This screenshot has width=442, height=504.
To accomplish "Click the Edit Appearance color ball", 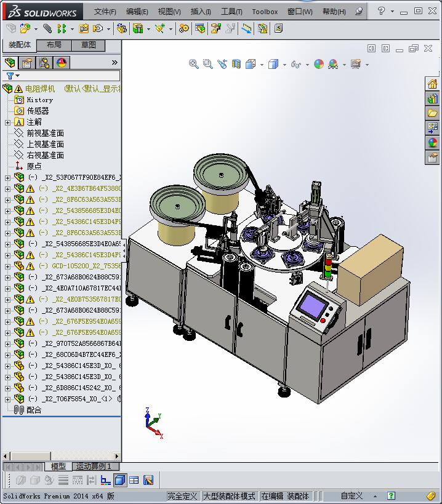I will (x=318, y=64).
